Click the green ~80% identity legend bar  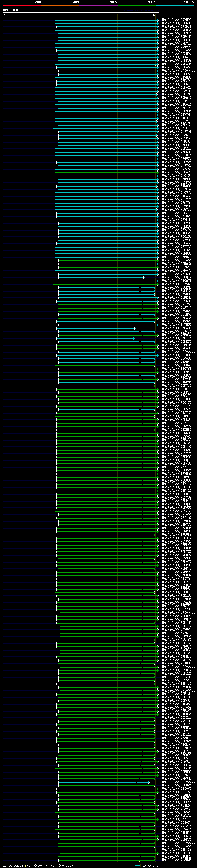[x=137, y=6]
